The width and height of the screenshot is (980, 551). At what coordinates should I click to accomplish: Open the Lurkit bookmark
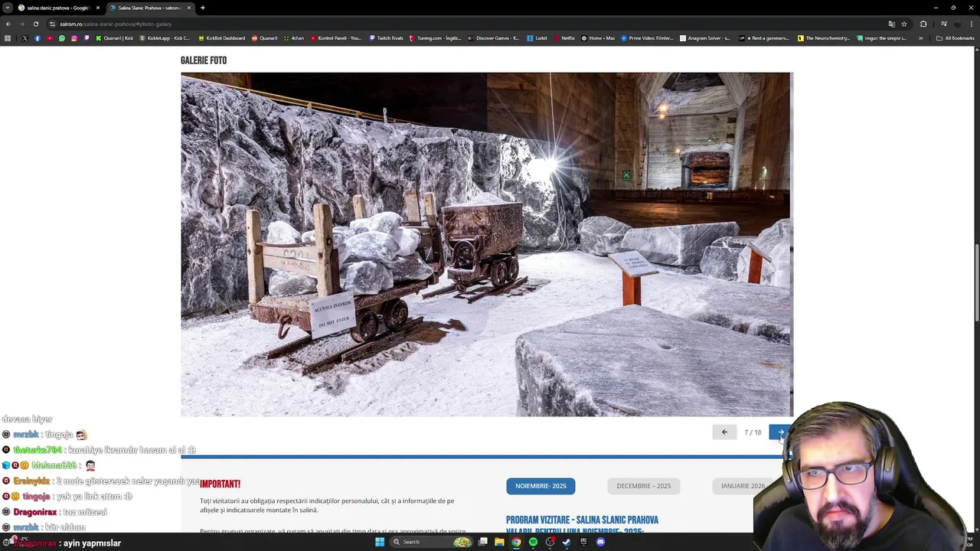coord(537,37)
